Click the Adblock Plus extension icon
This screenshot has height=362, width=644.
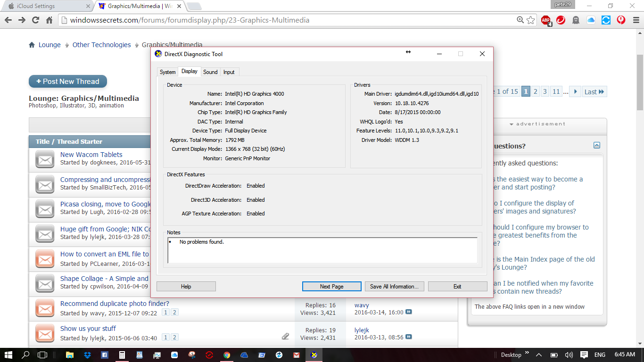click(x=546, y=20)
